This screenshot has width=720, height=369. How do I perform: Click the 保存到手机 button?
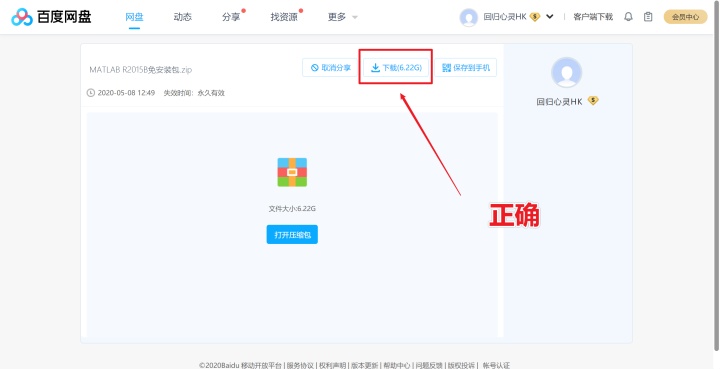(x=466, y=67)
